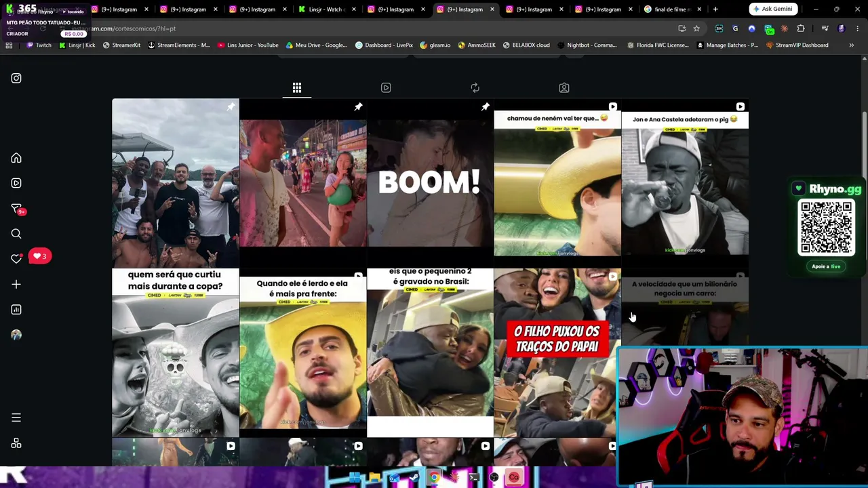The image size is (868, 488).
Task: Open the Lins Junior - YouTube bookmark
Action: [248, 45]
